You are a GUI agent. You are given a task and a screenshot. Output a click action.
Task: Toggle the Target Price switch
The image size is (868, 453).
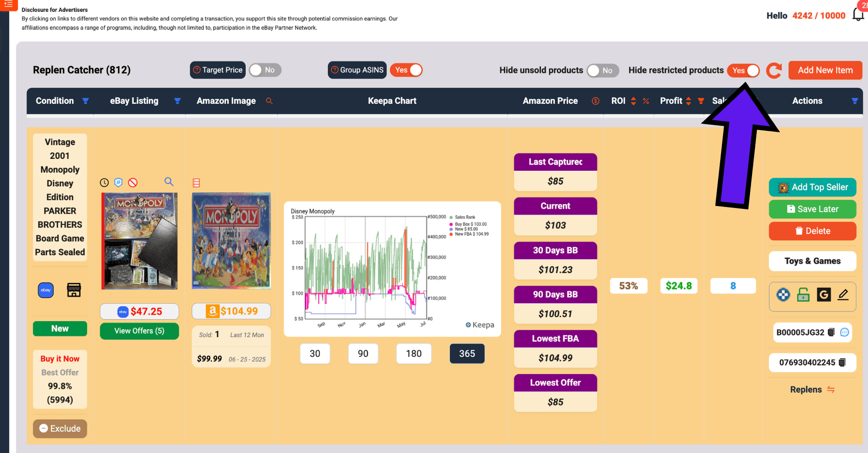(x=265, y=70)
